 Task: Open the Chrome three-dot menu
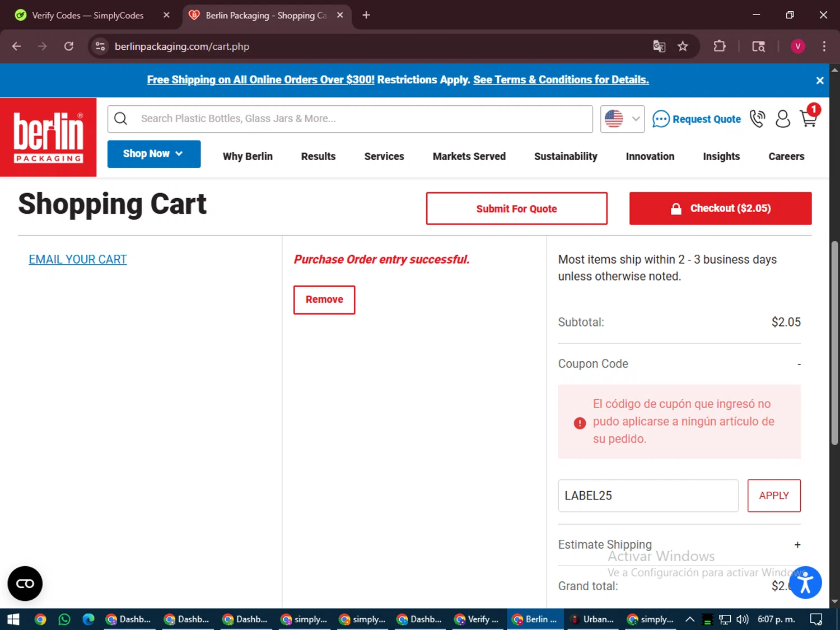(x=824, y=46)
